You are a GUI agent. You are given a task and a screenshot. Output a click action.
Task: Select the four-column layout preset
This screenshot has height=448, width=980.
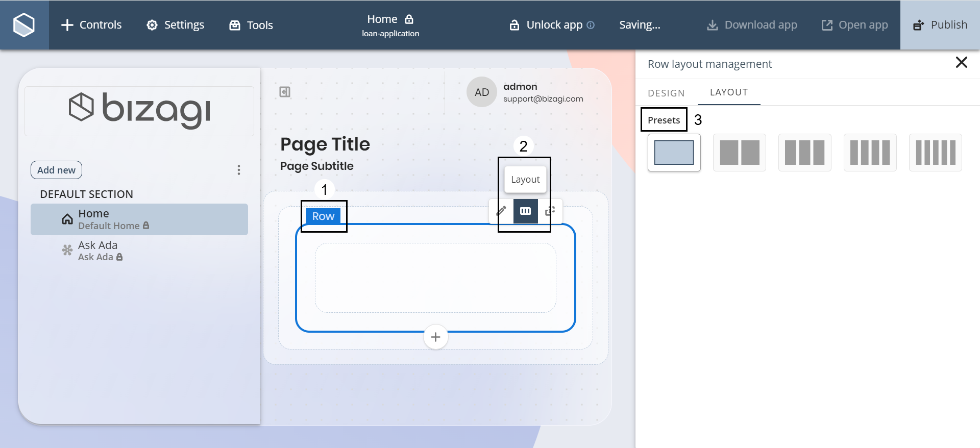click(x=870, y=153)
